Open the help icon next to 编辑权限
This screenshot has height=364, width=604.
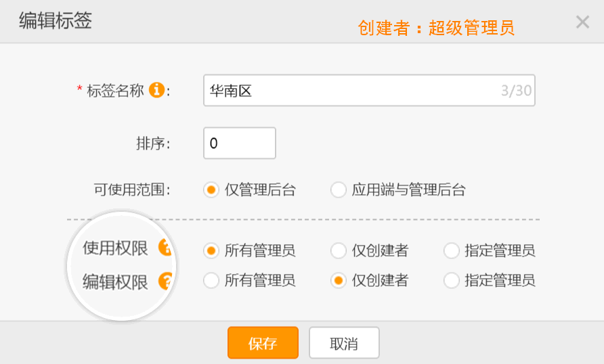[x=166, y=281]
